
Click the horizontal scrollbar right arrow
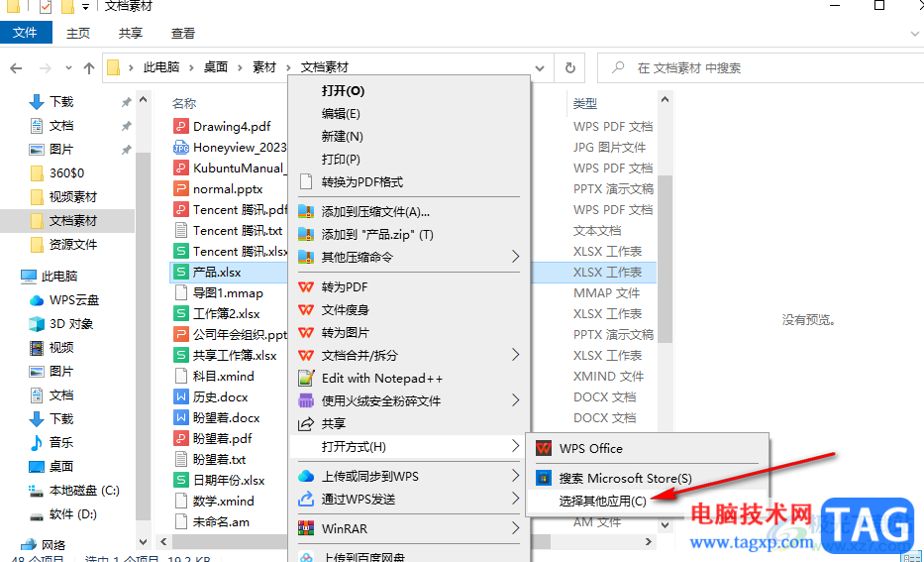649,541
